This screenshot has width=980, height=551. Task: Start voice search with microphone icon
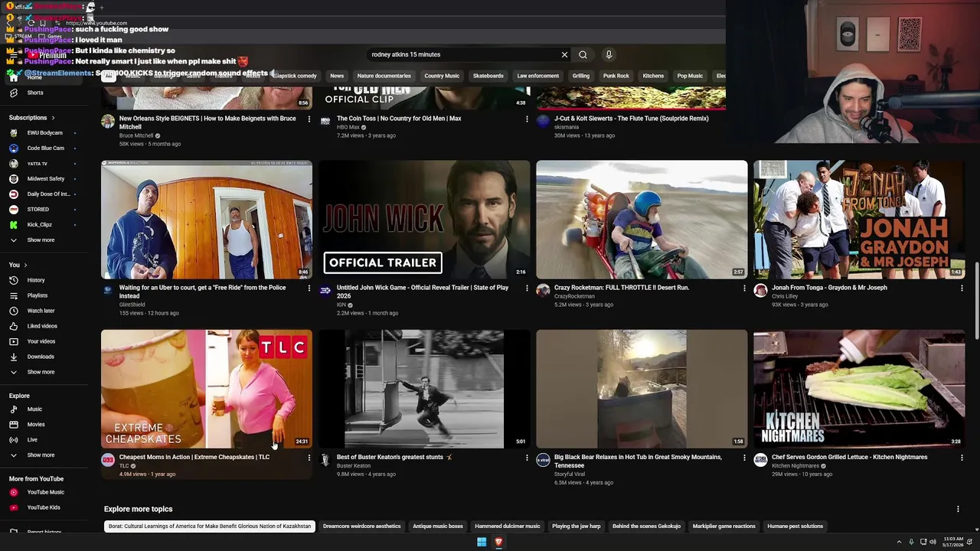click(x=609, y=54)
